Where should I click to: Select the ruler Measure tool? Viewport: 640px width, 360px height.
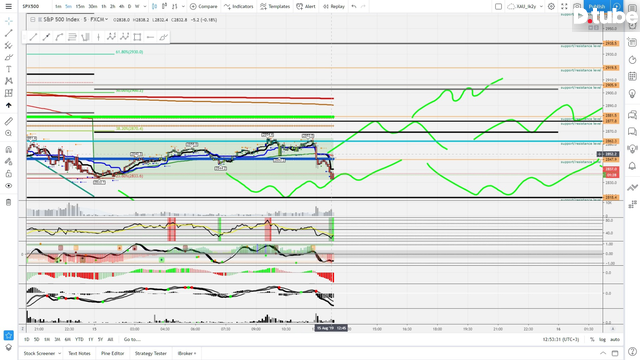(x=9, y=121)
